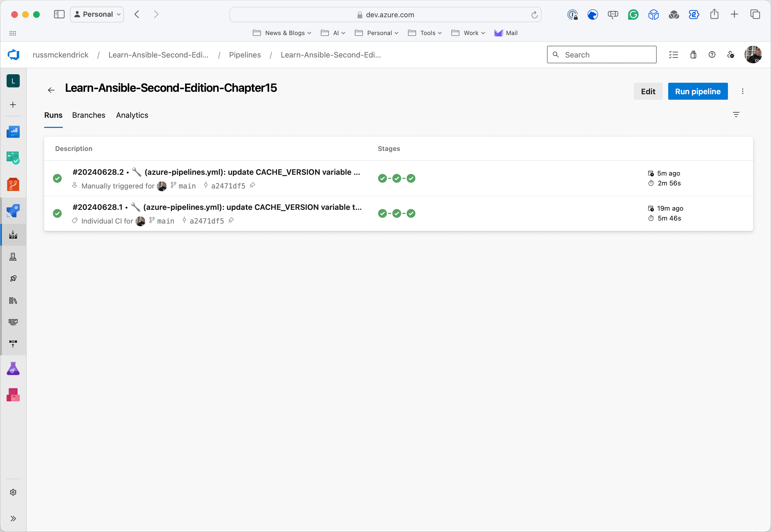This screenshot has height=532, width=771.
Task: Open Project settings gear
Action: click(13, 492)
